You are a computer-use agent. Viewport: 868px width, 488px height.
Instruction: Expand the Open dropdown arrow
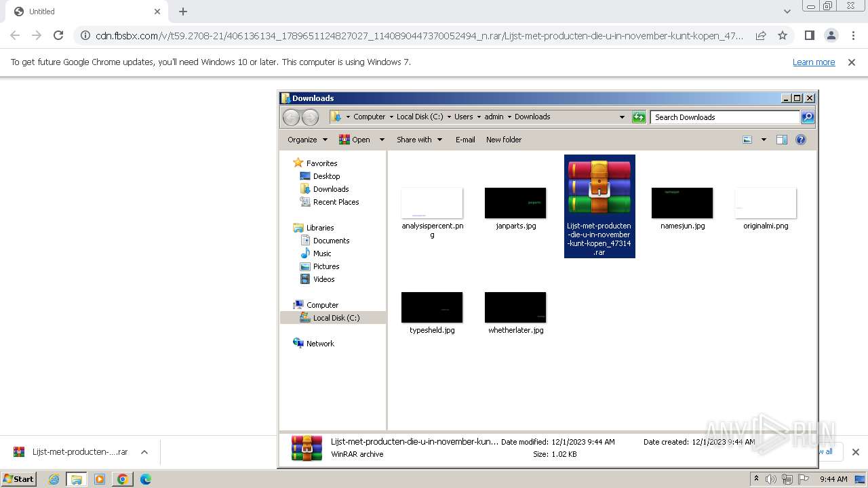[x=382, y=140]
